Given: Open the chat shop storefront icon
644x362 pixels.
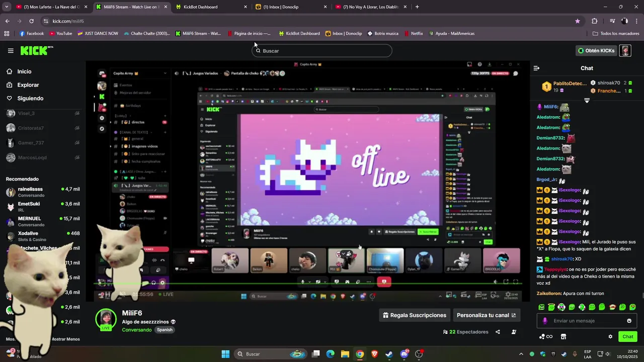Looking at the screenshot, I should pyautogui.click(x=563, y=337).
